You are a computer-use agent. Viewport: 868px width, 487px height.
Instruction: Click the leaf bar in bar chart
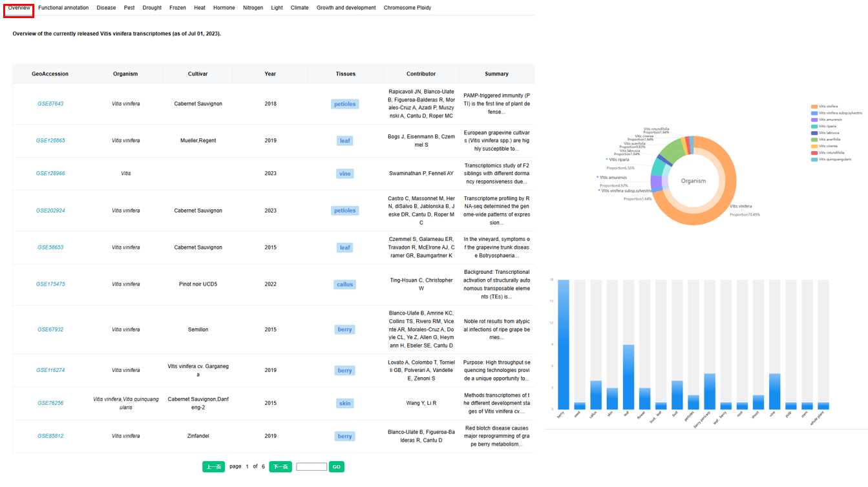point(628,377)
